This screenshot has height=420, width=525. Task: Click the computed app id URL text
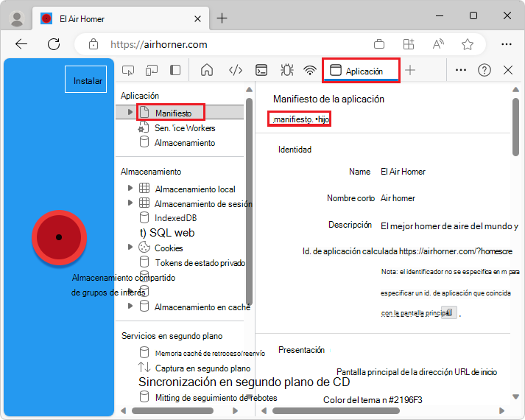click(456, 251)
